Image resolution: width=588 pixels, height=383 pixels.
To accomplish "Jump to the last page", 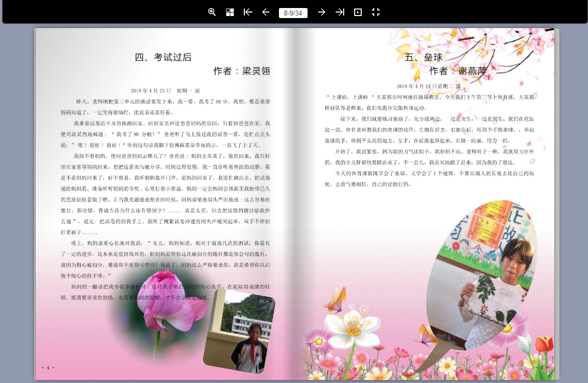I will 340,13.
